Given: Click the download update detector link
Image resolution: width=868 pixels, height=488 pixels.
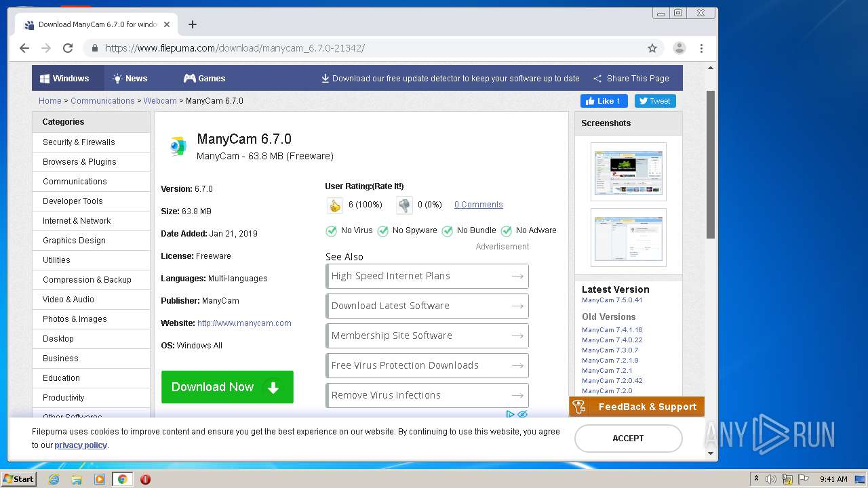Looking at the screenshot, I should click(450, 79).
